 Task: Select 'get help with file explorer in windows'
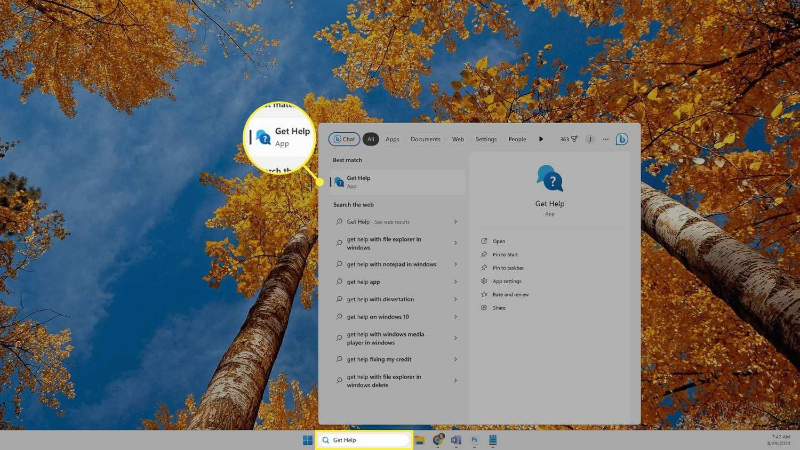(x=397, y=243)
